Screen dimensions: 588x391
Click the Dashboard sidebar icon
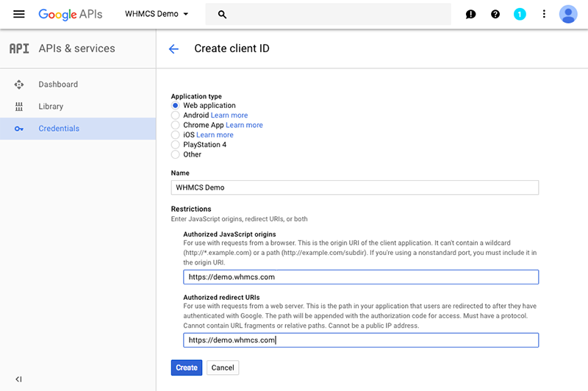19,85
